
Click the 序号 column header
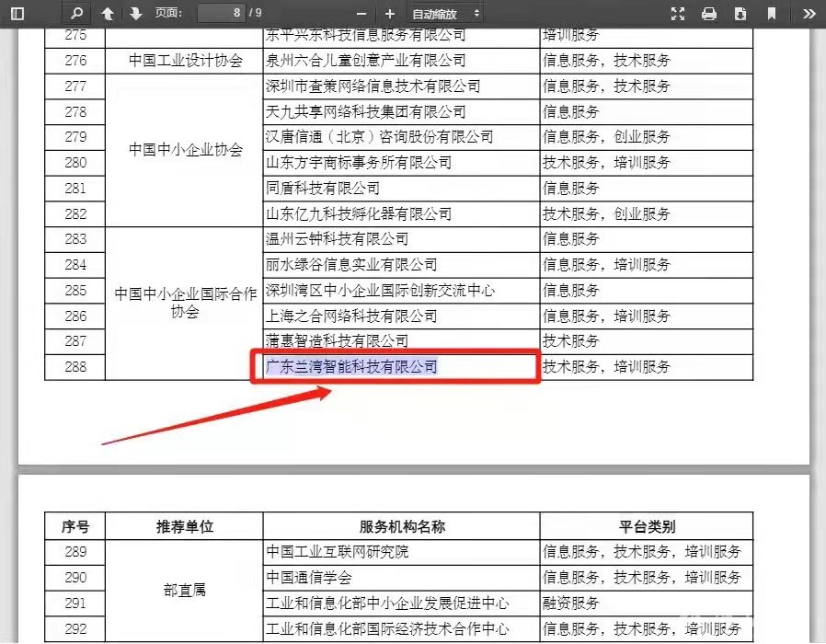(x=75, y=526)
